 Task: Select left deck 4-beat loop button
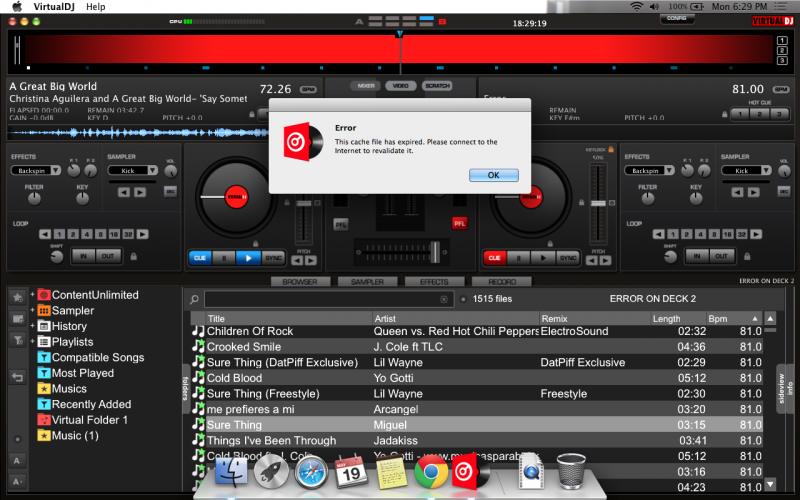[x=87, y=234]
